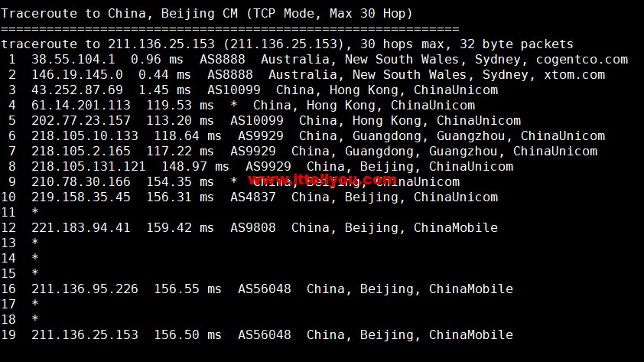Select IP 43.252.87.69 on hop 3

[x=76, y=90]
